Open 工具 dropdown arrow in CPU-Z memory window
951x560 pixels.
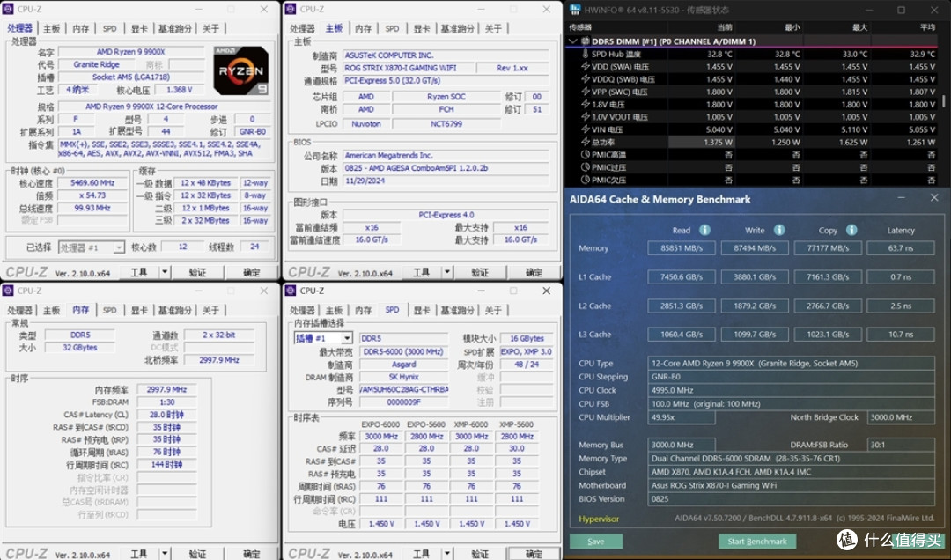(165, 554)
